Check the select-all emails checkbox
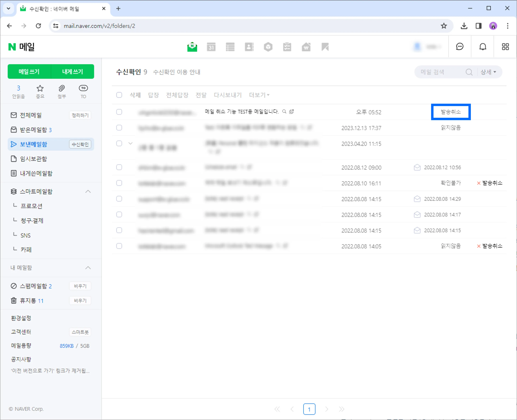Viewport: 517px width, 420px height. 119,95
